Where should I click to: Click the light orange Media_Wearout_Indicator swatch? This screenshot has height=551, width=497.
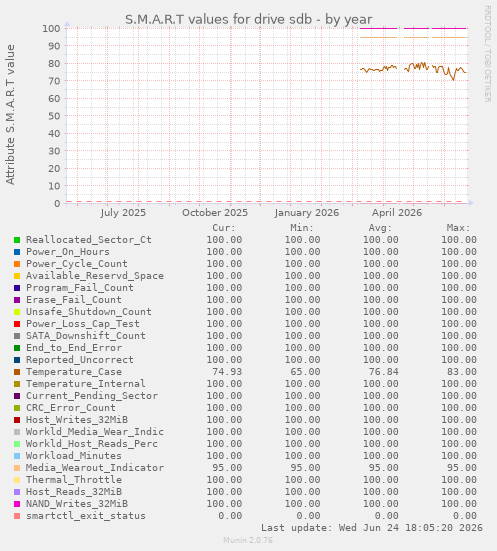[17, 468]
